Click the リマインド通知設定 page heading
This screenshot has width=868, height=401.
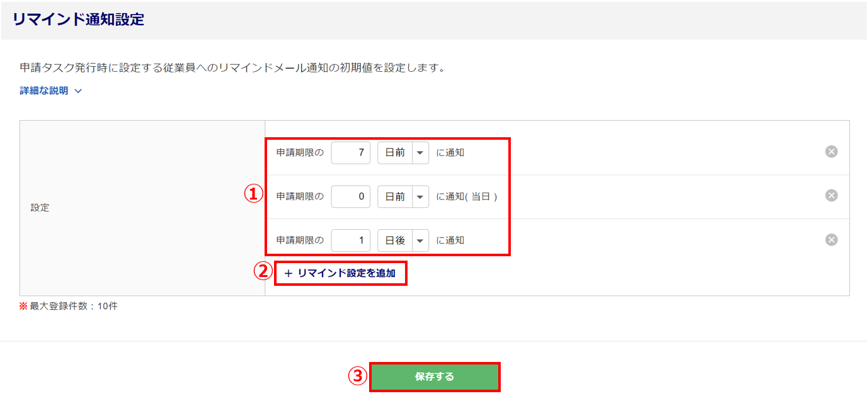coord(78,20)
